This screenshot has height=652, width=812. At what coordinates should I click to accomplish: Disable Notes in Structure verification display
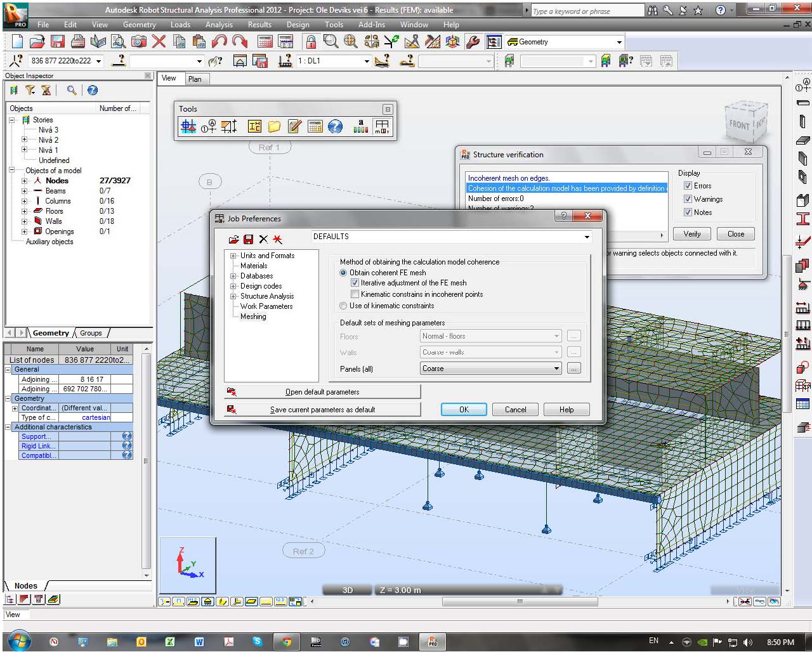point(688,212)
